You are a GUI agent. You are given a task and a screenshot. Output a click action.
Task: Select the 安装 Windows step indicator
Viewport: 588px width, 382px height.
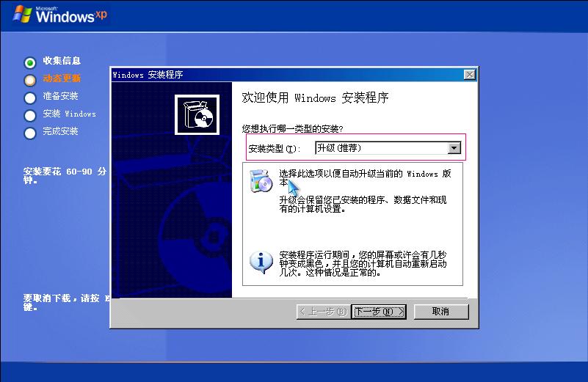tap(30, 116)
